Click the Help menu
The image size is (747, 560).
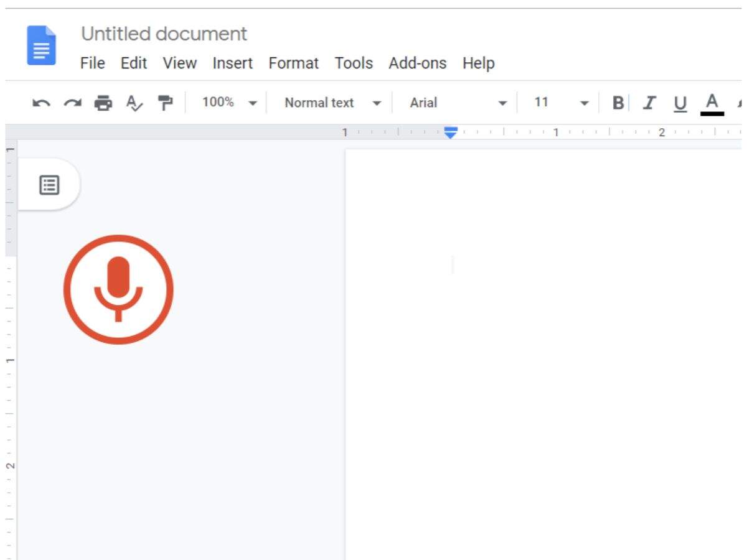479,63
